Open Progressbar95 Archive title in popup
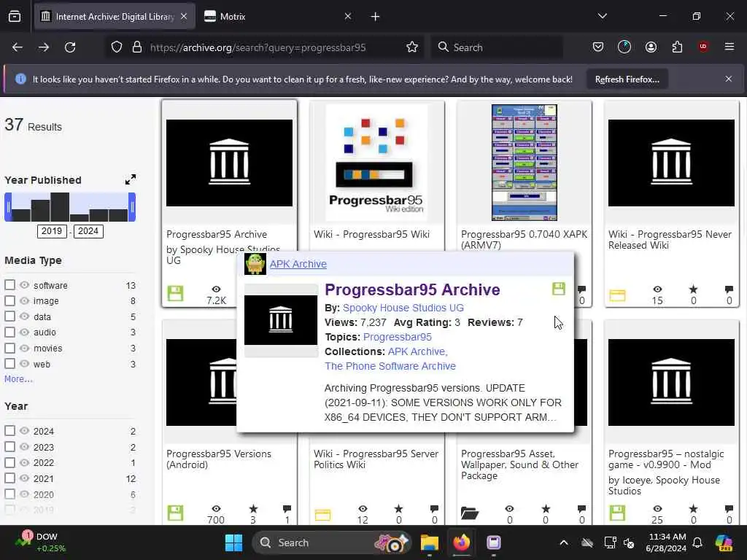The height and width of the screenshot is (560, 747). [x=413, y=289]
